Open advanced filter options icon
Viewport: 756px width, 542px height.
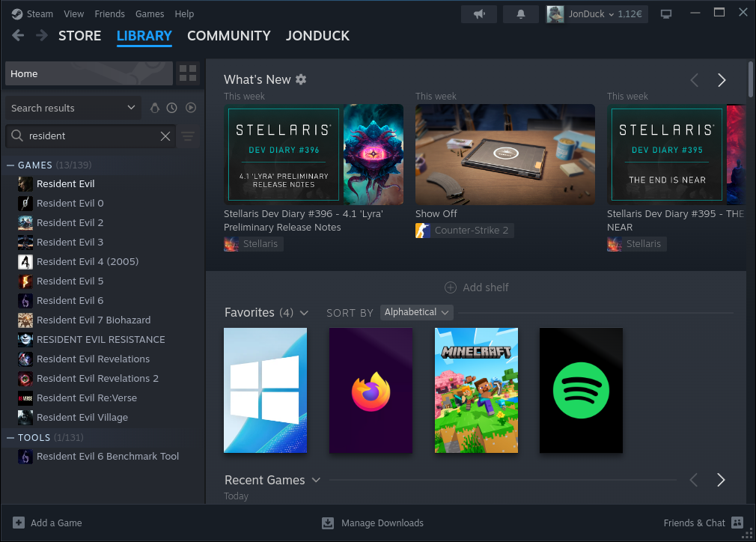tap(188, 136)
